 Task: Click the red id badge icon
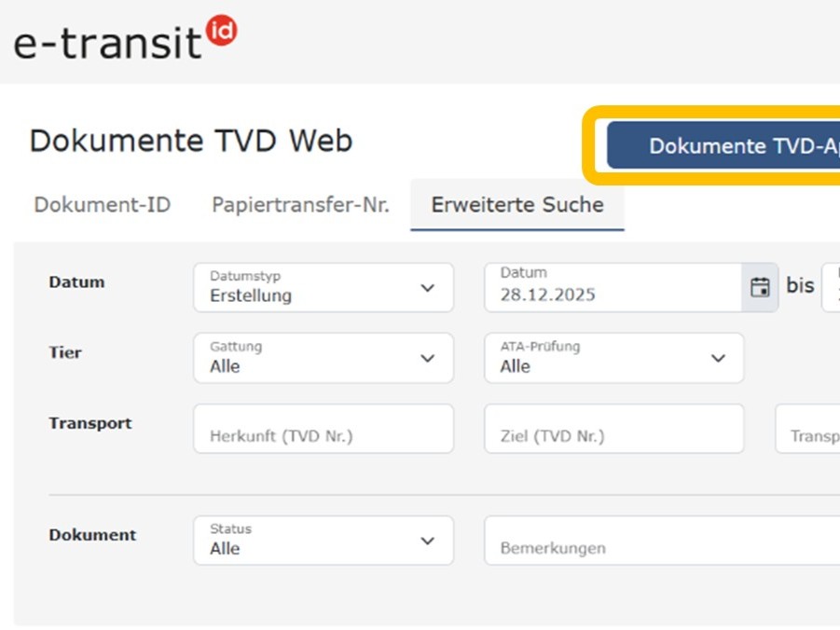tap(221, 30)
